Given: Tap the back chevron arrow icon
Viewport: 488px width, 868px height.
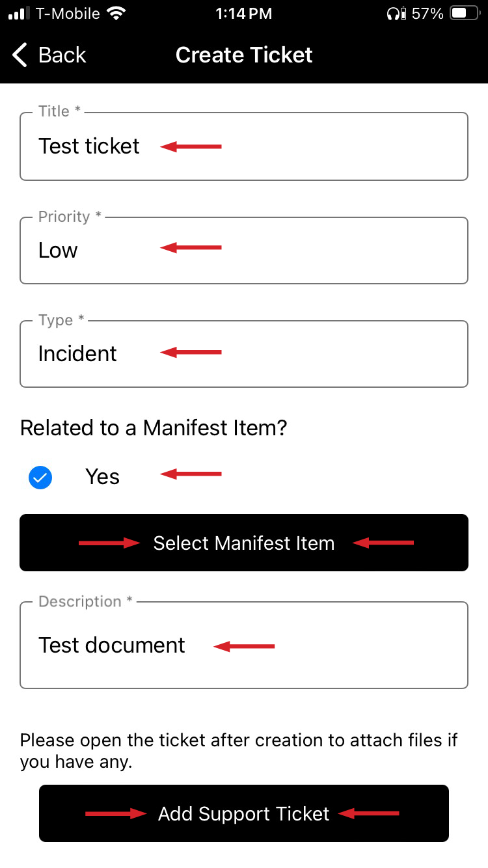Looking at the screenshot, I should [20, 55].
